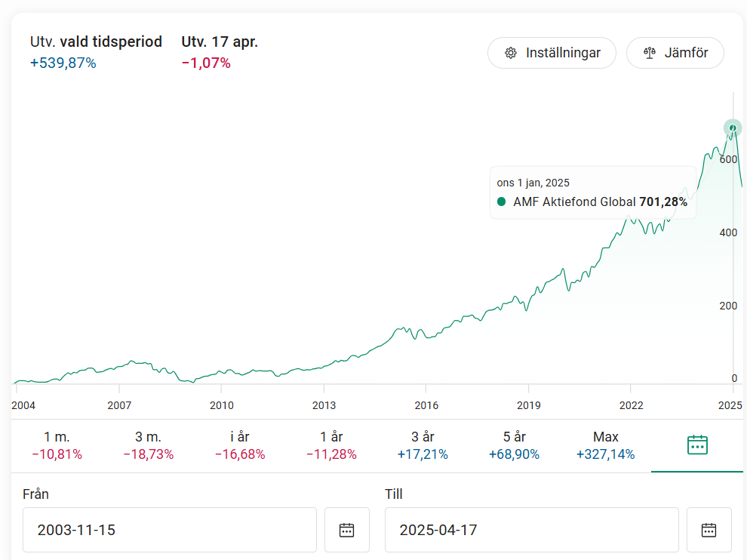Click the balance scale icon in Jämför
This screenshot has height=560, width=747.
(649, 53)
